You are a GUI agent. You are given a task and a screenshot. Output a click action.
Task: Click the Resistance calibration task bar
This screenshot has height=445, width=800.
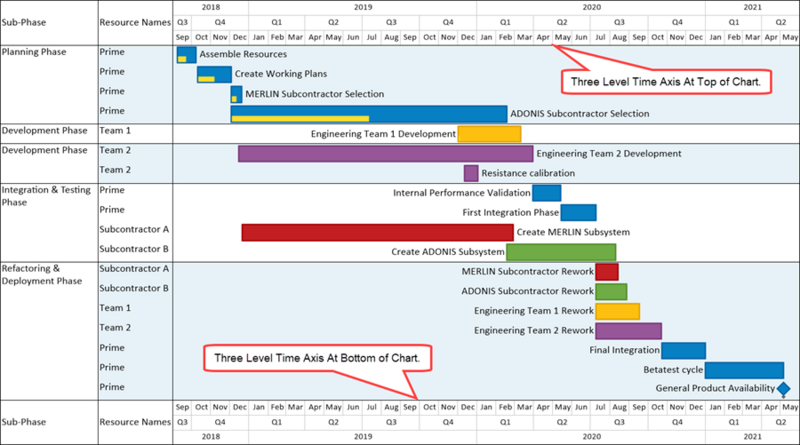tap(471, 173)
